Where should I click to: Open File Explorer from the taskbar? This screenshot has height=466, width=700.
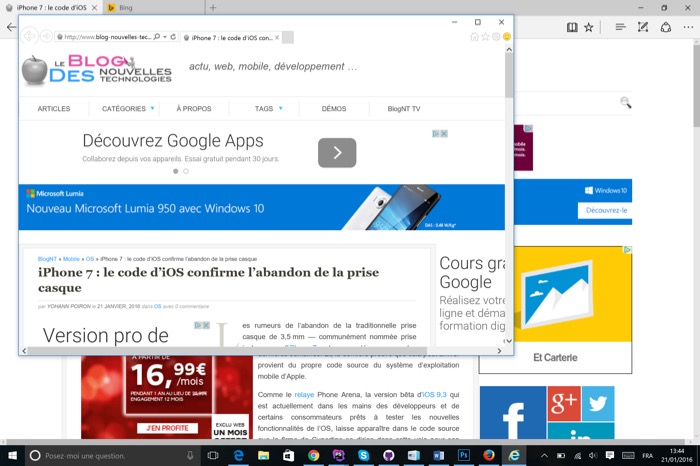[263, 455]
